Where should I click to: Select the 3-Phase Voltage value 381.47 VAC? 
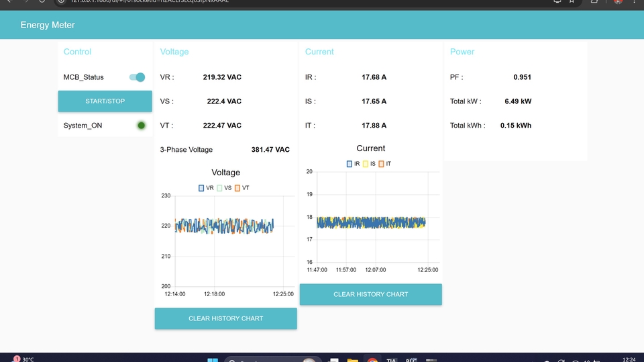(270, 150)
